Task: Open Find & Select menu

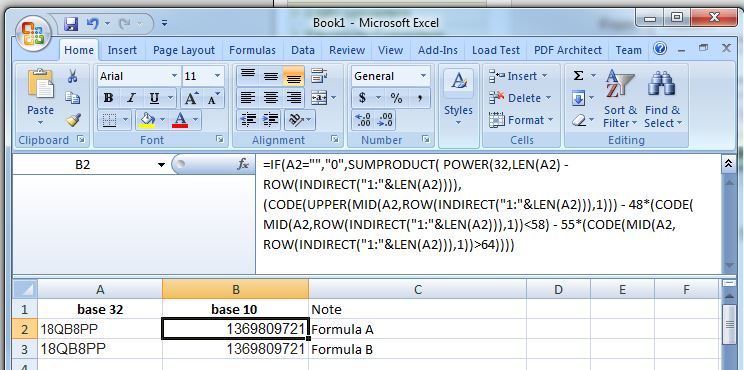Action: (662, 99)
